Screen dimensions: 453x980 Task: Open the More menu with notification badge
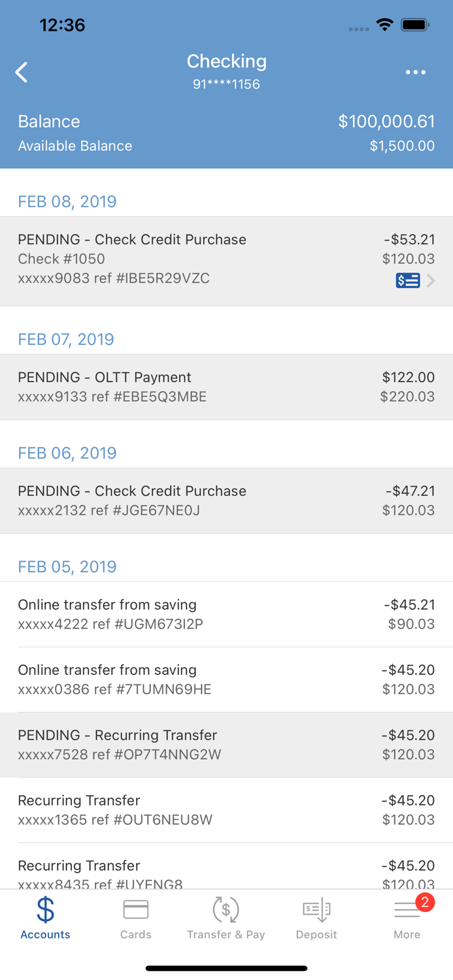point(407,911)
